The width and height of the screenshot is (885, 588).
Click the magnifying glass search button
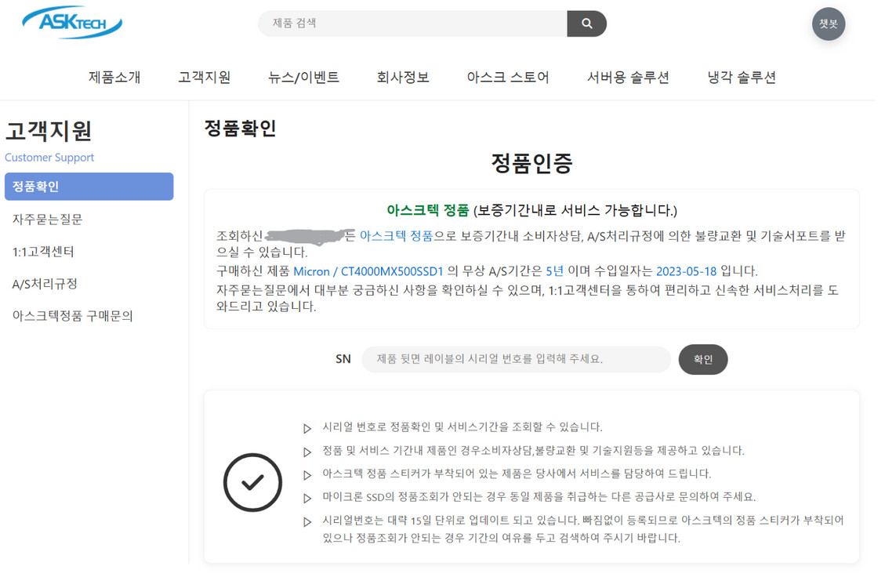(x=586, y=24)
